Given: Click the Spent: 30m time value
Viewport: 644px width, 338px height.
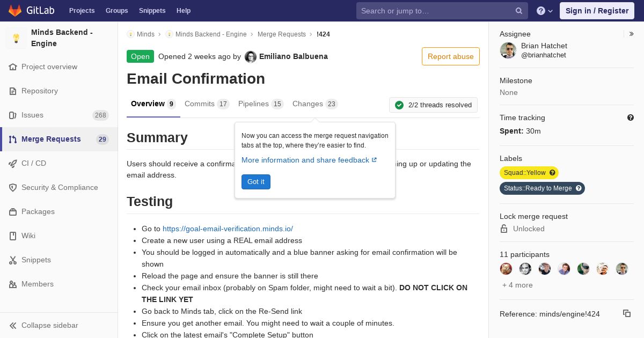Looking at the screenshot, I should [x=520, y=131].
